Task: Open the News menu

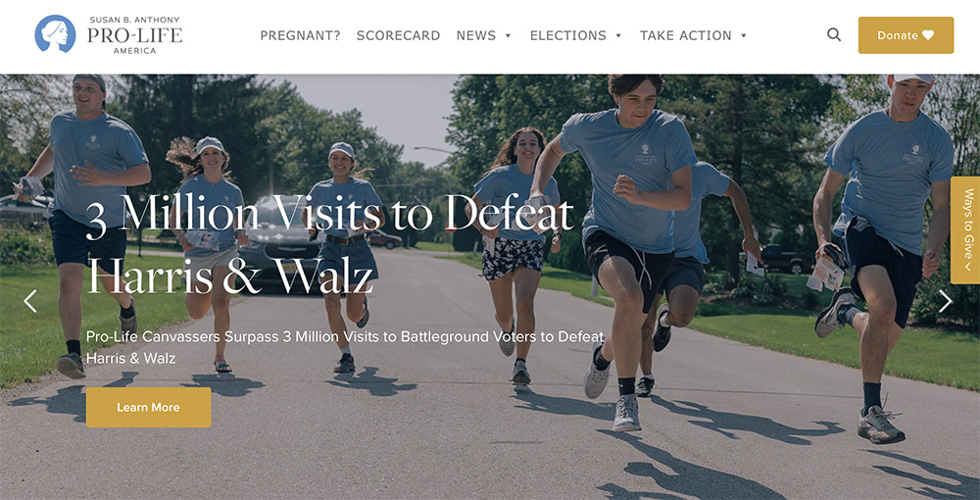Action: tap(476, 35)
